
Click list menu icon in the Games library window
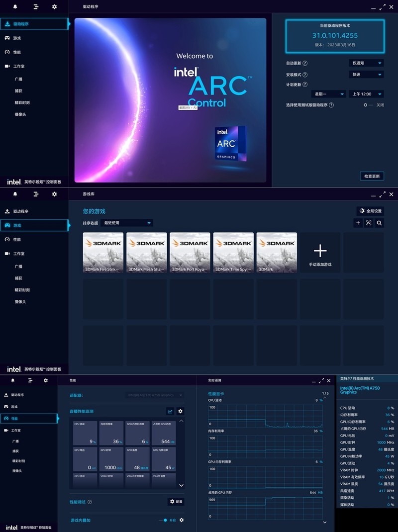click(36, 194)
